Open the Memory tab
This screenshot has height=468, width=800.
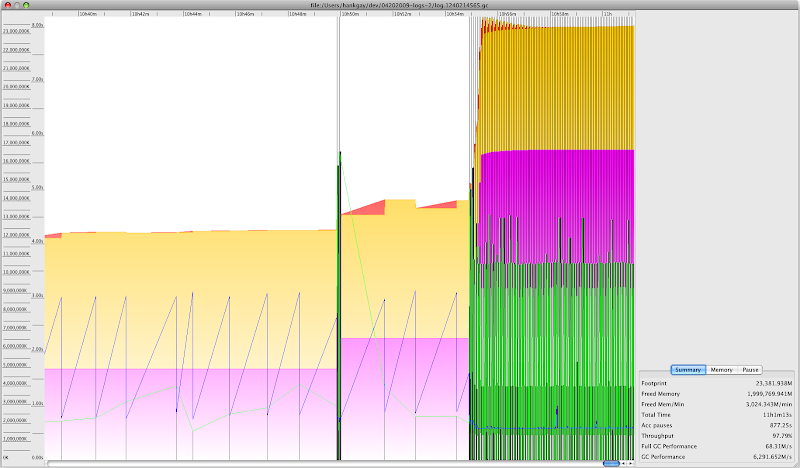[720, 370]
